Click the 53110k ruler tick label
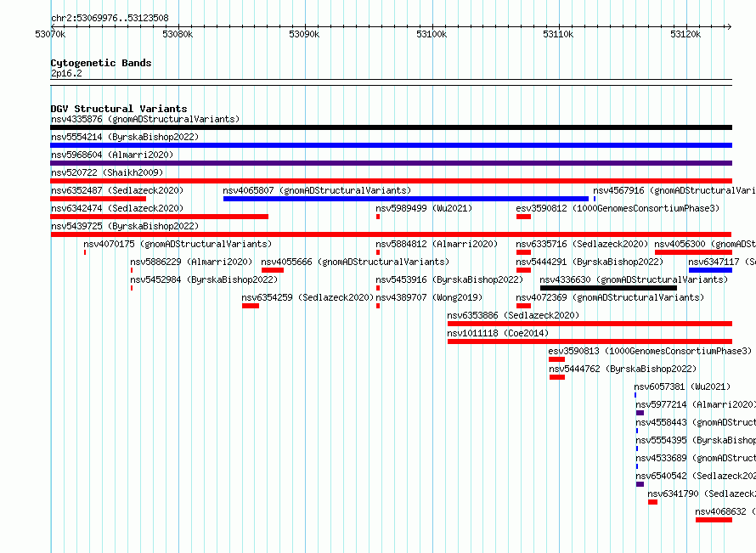This screenshot has height=553, width=756. 558,34
